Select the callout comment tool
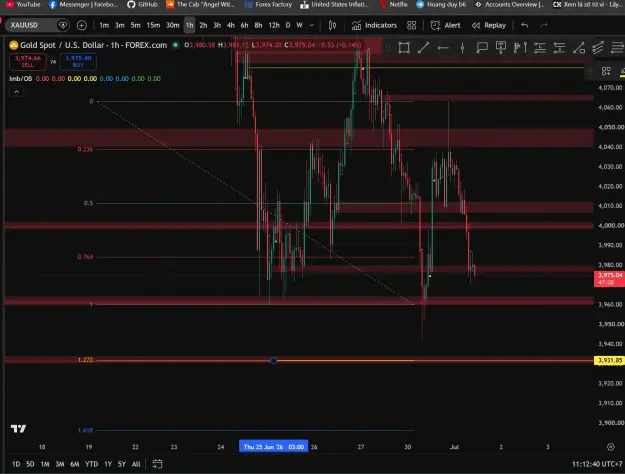Screen dimensions: 625x474 [x=482, y=48]
